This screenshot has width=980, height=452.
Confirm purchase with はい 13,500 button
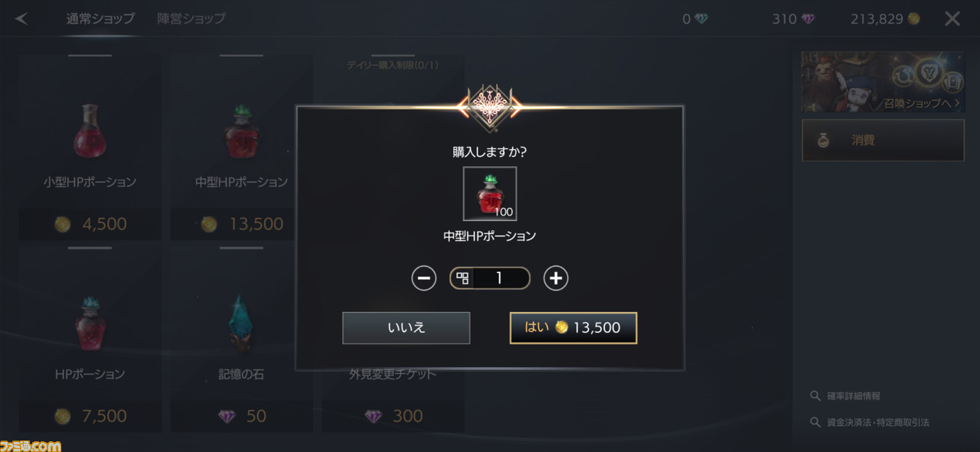[x=573, y=327]
